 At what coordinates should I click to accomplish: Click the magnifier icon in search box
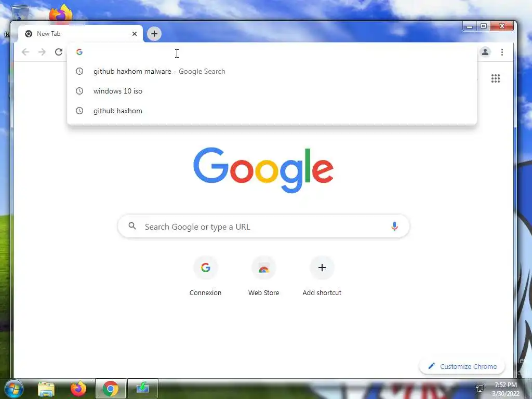click(132, 226)
